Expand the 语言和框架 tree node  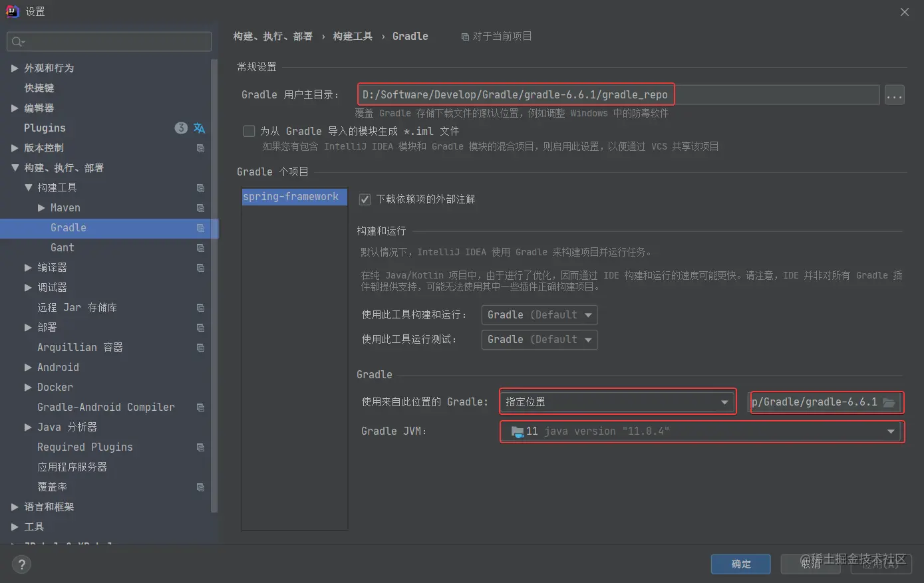[15, 507]
